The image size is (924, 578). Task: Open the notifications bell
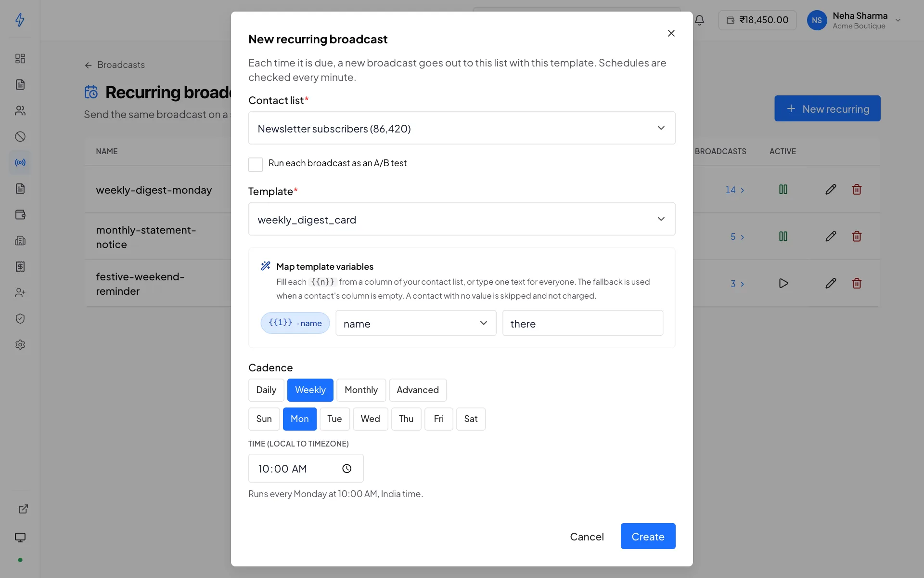(700, 20)
